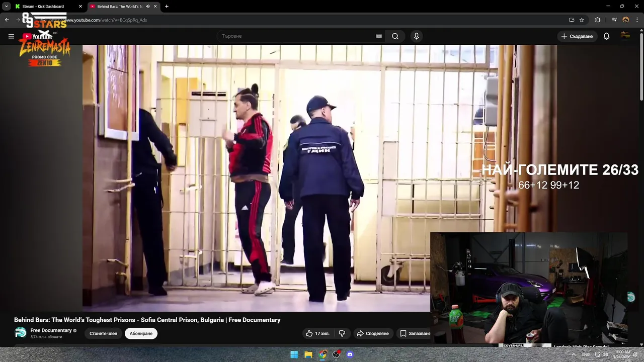This screenshot has width=644, height=362.
Task: Close the Stream - Kick Dashboard tab
Action: click(80, 7)
